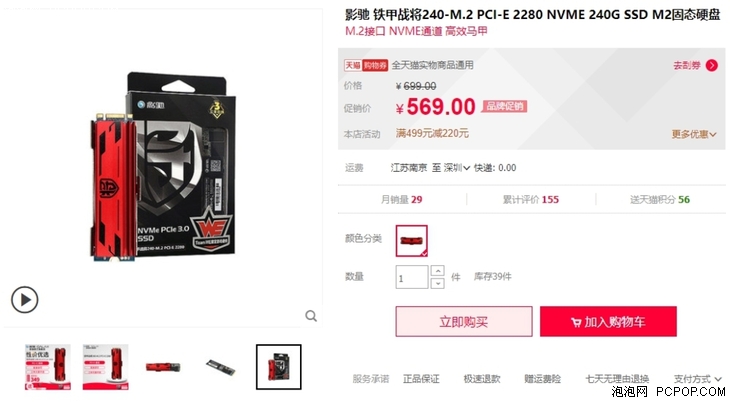The height and width of the screenshot is (402, 730).
Task: Click the red arrow icon beside 去刮券
Action: pyautogui.click(x=711, y=65)
